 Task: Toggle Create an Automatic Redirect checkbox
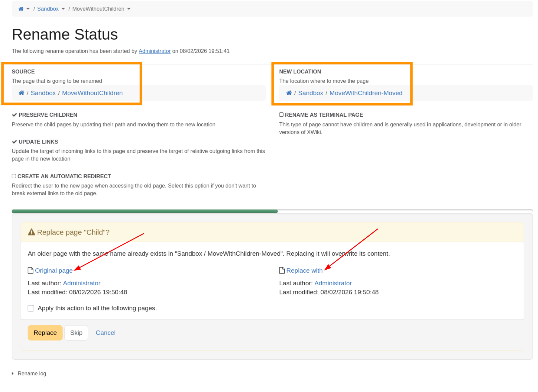tap(14, 176)
